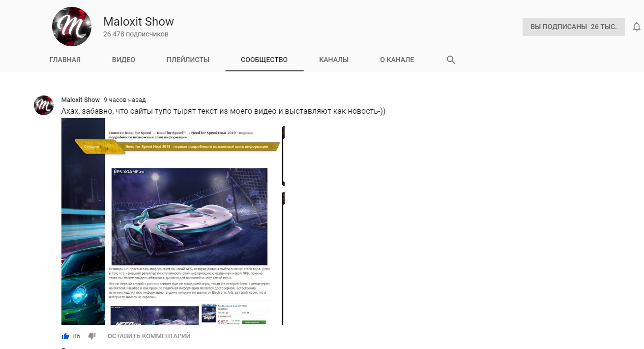Click the Maloxit Show channel avatar in header
The height and width of the screenshot is (349, 644).
click(72, 27)
